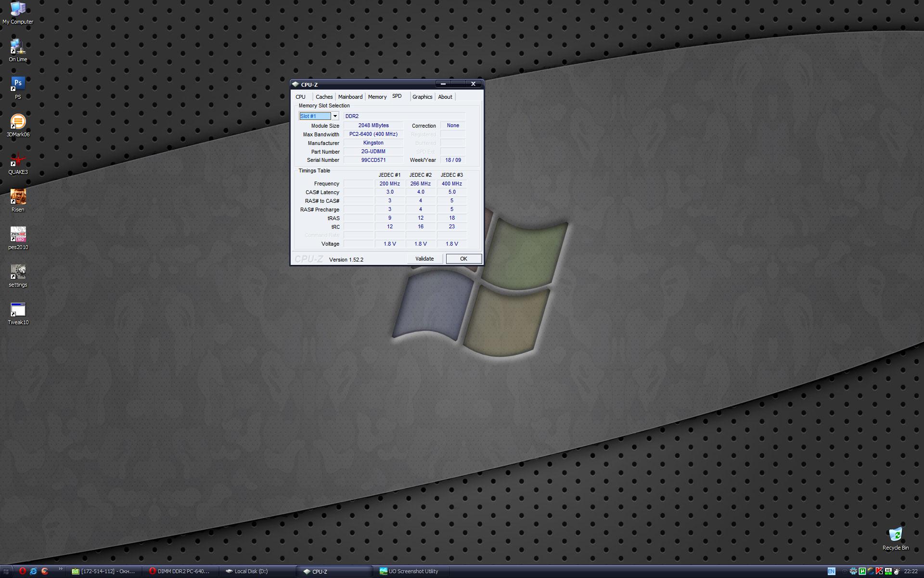This screenshot has height=578, width=924.
Task: Open the settings desktop shortcut
Action: (18, 276)
